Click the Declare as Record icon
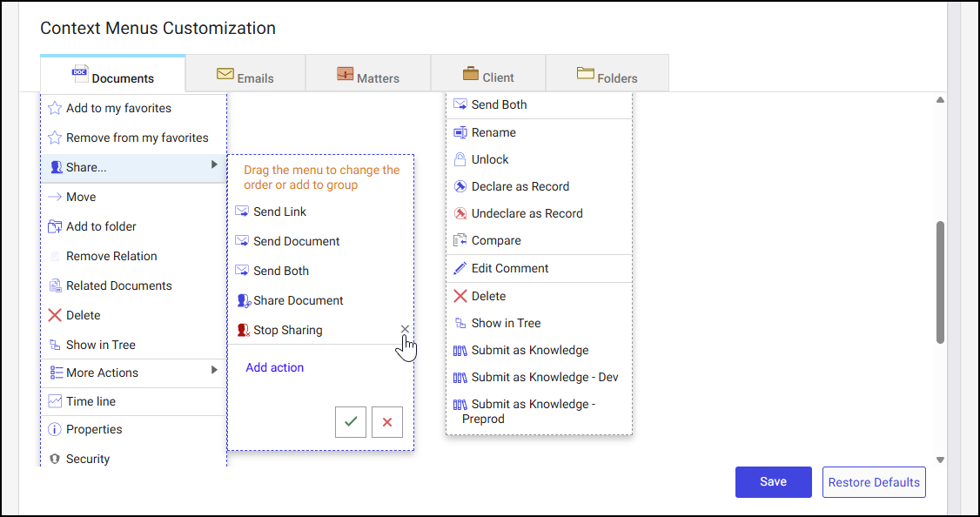The image size is (980, 517). tap(459, 186)
